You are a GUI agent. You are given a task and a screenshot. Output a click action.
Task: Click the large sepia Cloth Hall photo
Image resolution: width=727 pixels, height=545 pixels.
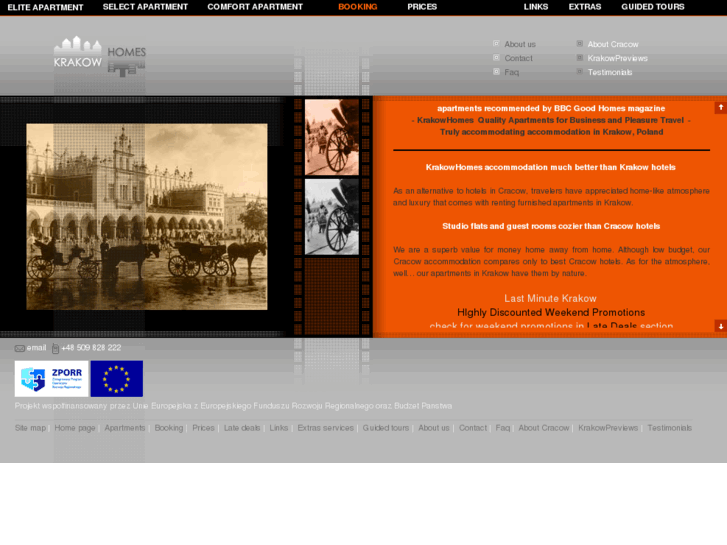click(x=147, y=217)
